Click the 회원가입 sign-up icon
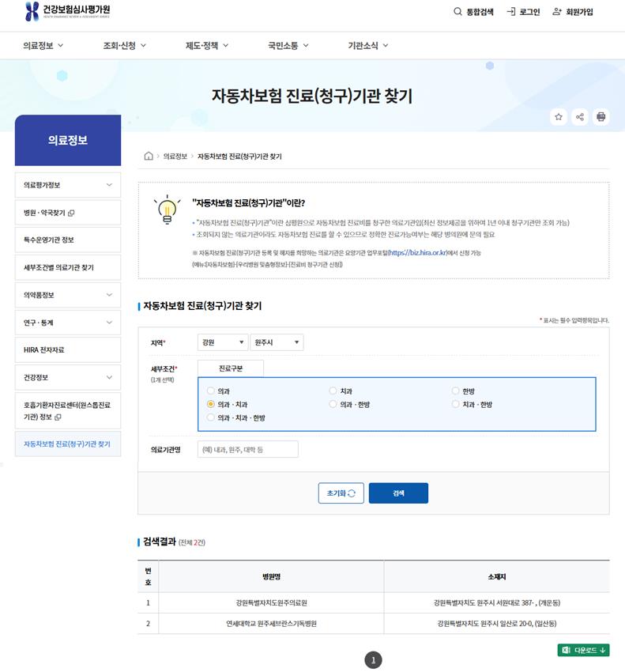 pos(557,12)
